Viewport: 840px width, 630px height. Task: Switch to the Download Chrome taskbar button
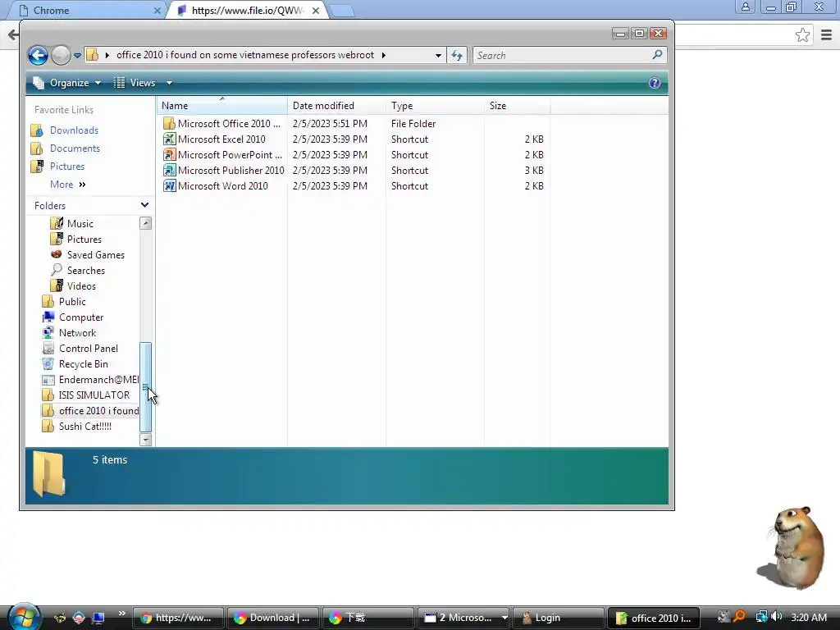pos(272,618)
